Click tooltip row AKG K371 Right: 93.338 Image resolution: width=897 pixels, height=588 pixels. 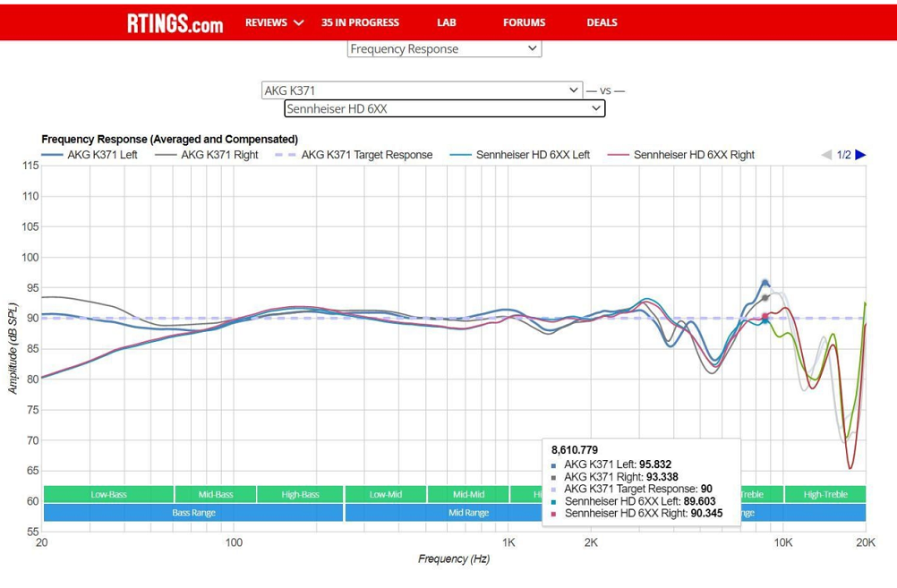(614, 476)
